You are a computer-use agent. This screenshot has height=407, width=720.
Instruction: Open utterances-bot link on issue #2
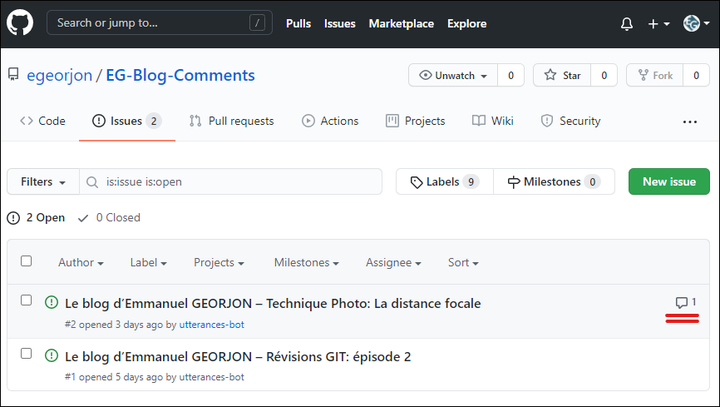tap(212, 324)
